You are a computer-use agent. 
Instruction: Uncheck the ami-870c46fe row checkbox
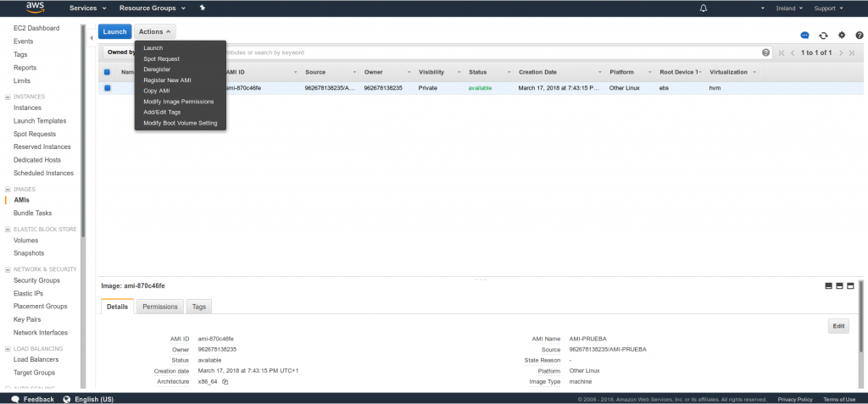(108, 88)
